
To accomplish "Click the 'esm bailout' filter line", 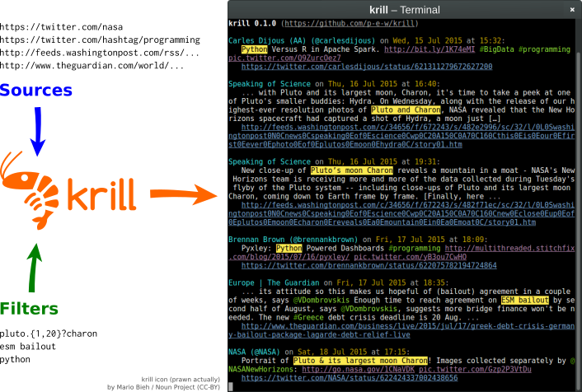I will [x=28, y=347].
